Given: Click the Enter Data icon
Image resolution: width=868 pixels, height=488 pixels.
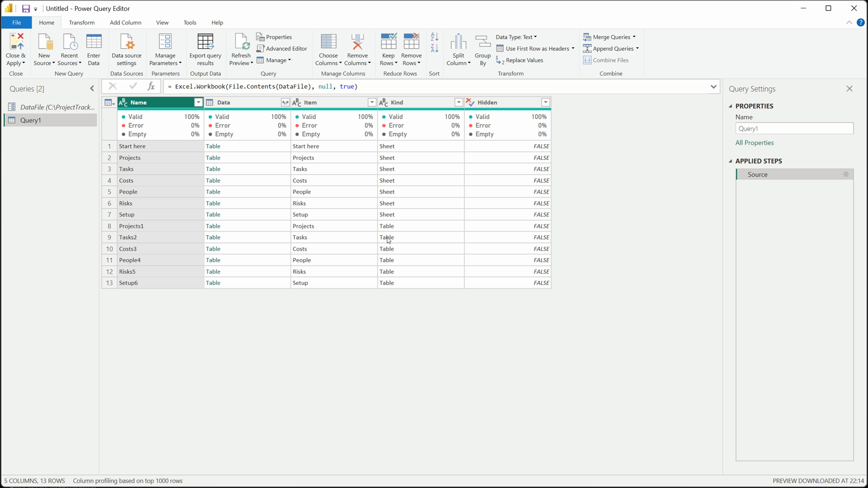Looking at the screenshot, I should click(x=94, y=42).
